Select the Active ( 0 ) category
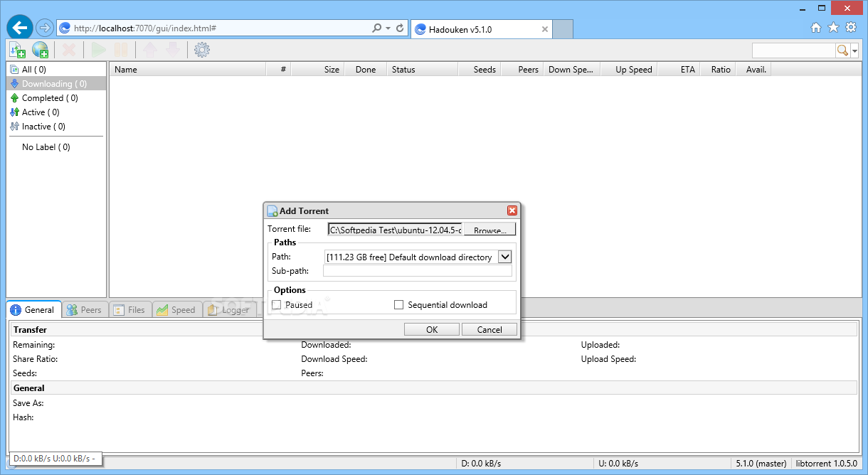This screenshot has height=475, width=868. 56,112
